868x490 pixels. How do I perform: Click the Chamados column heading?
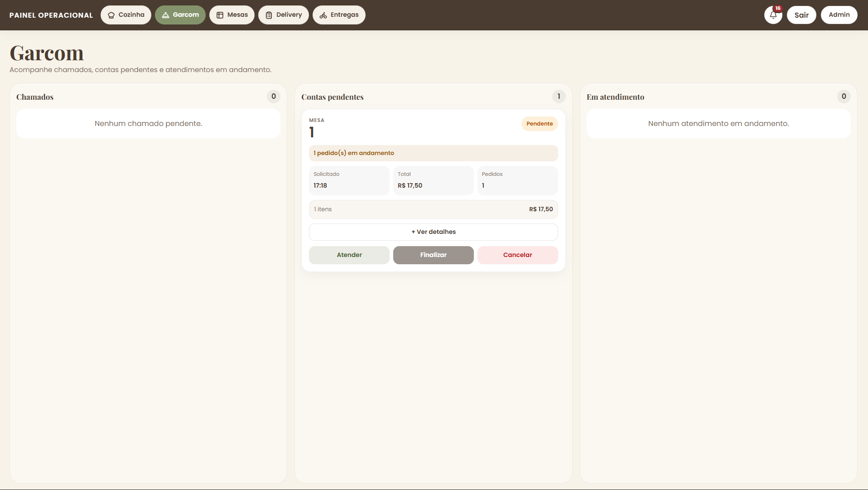(x=35, y=97)
